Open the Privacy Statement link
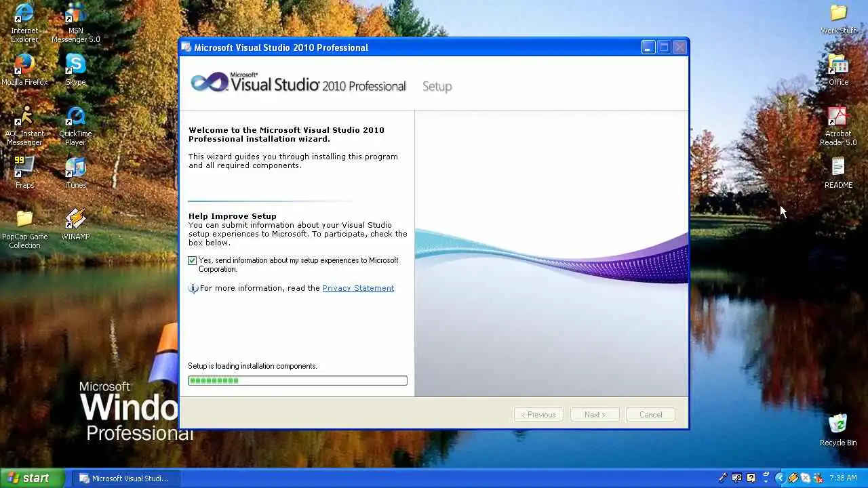The width and height of the screenshot is (868, 488). [x=358, y=288]
